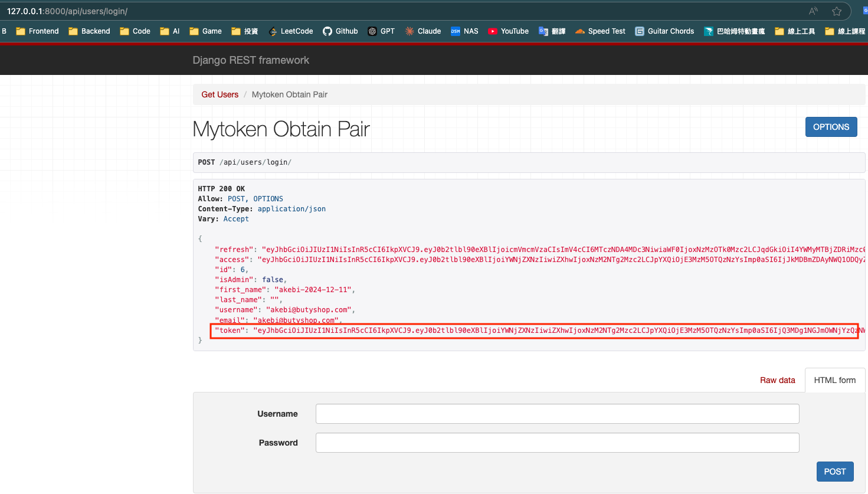Open the Guitar Chords bookmark
868x494 pixels.
click(664, 31)
